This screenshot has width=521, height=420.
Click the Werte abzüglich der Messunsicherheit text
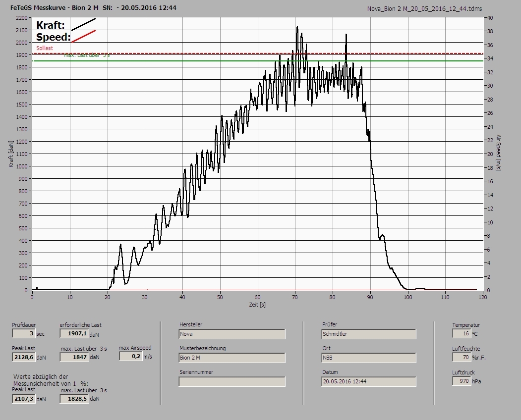(51, 380)
